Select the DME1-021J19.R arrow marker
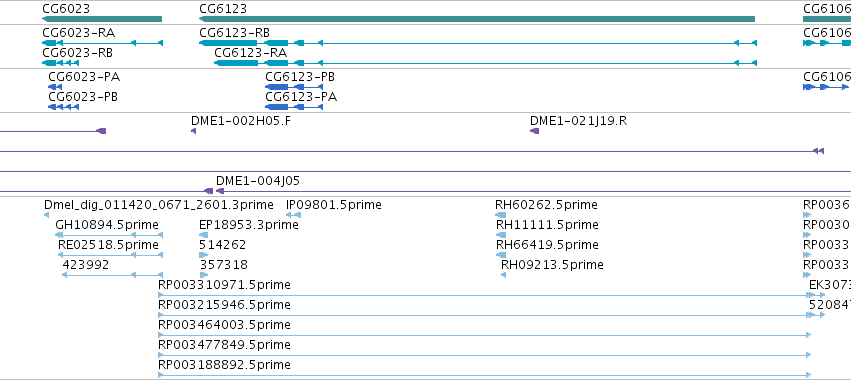 [535, 131]
